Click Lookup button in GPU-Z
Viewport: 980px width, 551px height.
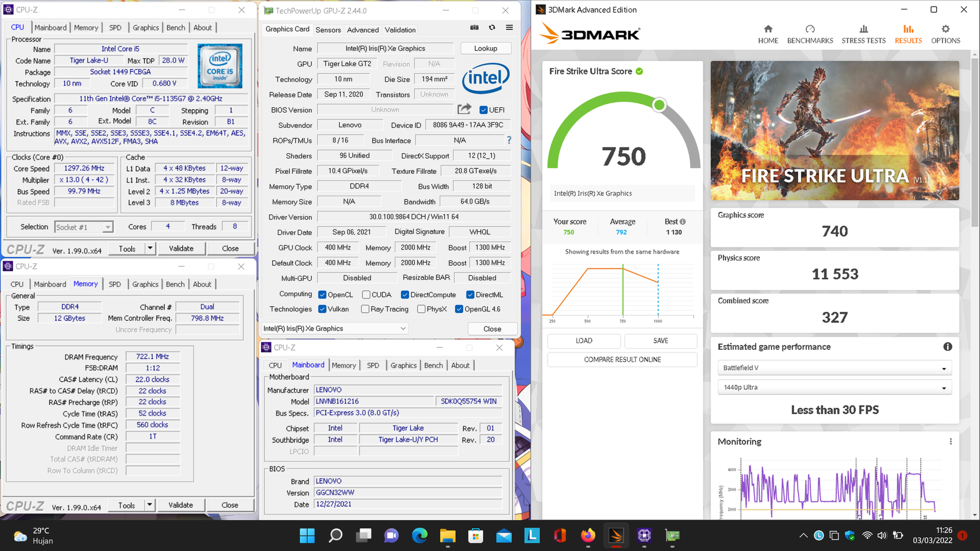coord(485,48)
